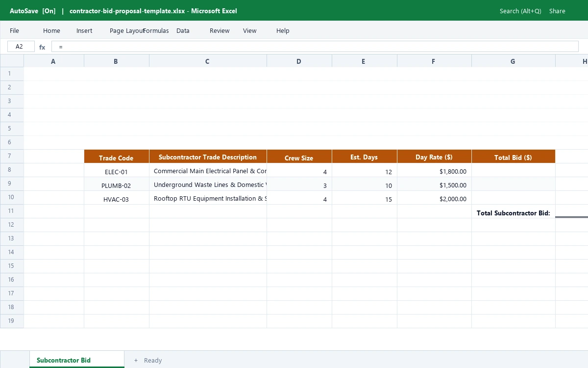Open the File menu
The image size is (588, 368).
[14, 30]
